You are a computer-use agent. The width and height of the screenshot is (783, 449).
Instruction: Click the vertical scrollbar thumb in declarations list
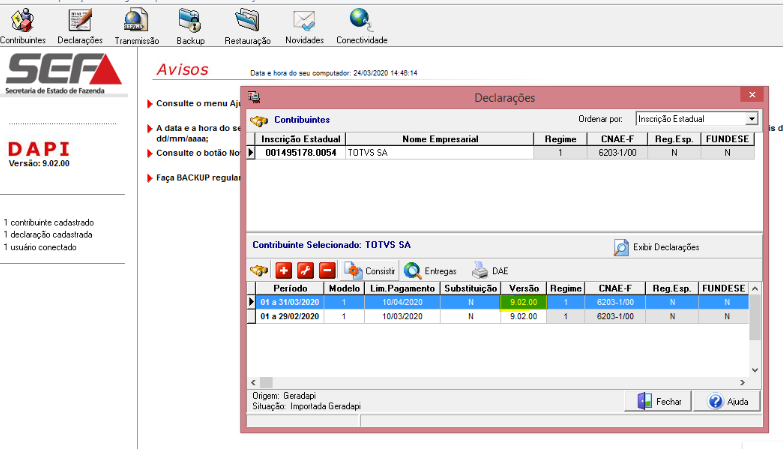coord(755,317)
